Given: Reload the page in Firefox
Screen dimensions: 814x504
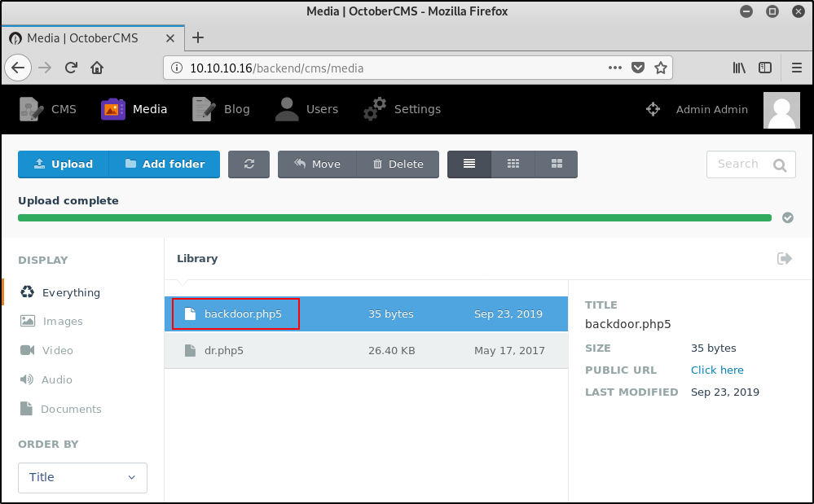Looking at the screenshot, I should coord(72,68).
